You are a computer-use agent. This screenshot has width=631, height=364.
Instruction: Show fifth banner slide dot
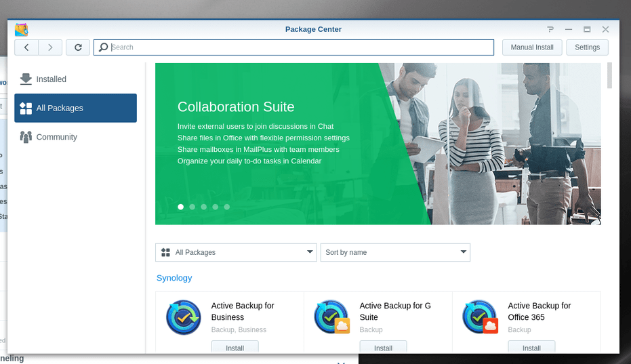(x=227, y=207)
